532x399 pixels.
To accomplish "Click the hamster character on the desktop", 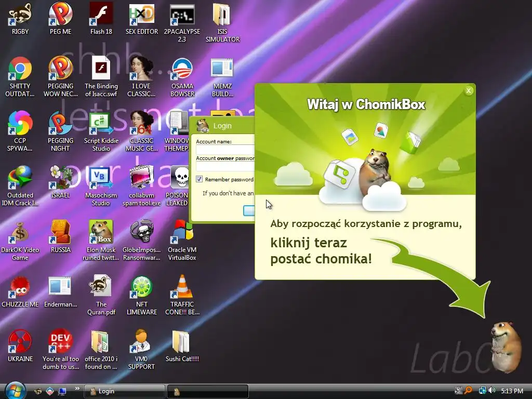I will coord(506,347).
